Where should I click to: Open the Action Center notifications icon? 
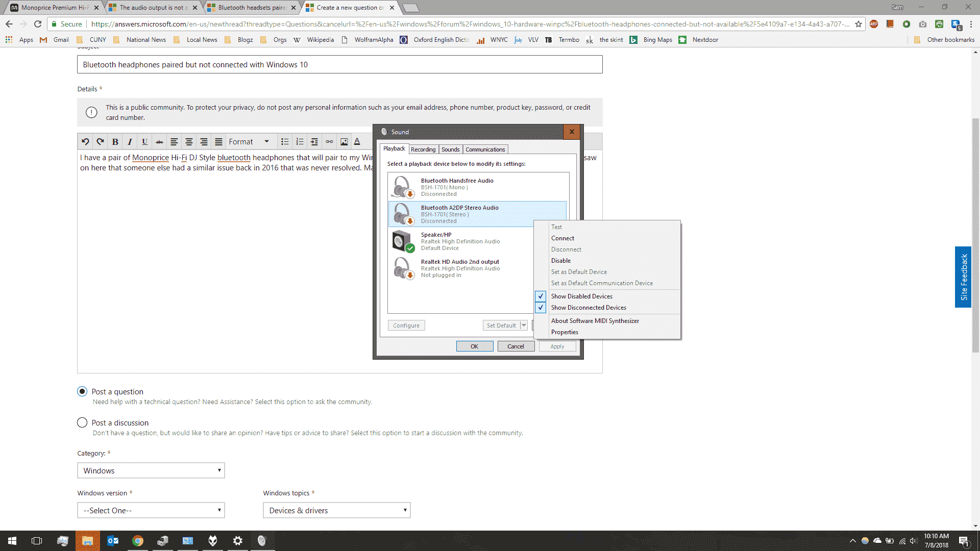pos(964,541)
